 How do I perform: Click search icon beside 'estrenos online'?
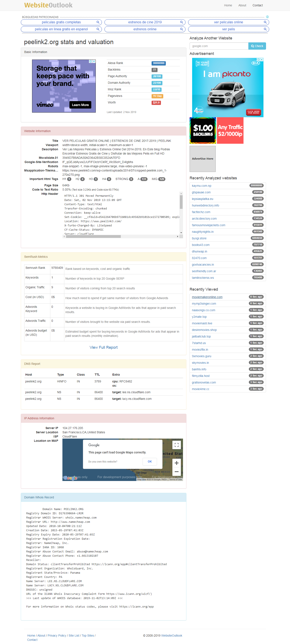(182, 29)
